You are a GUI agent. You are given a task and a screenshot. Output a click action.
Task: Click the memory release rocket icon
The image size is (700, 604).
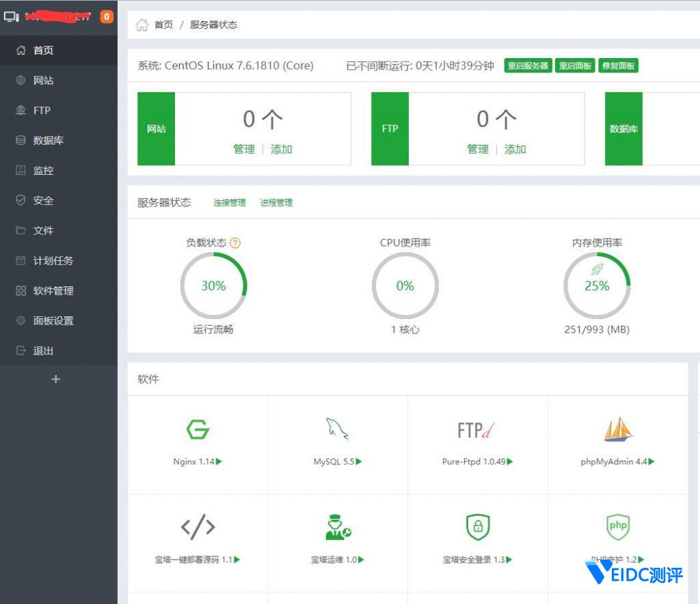click(x=597, y=270)
